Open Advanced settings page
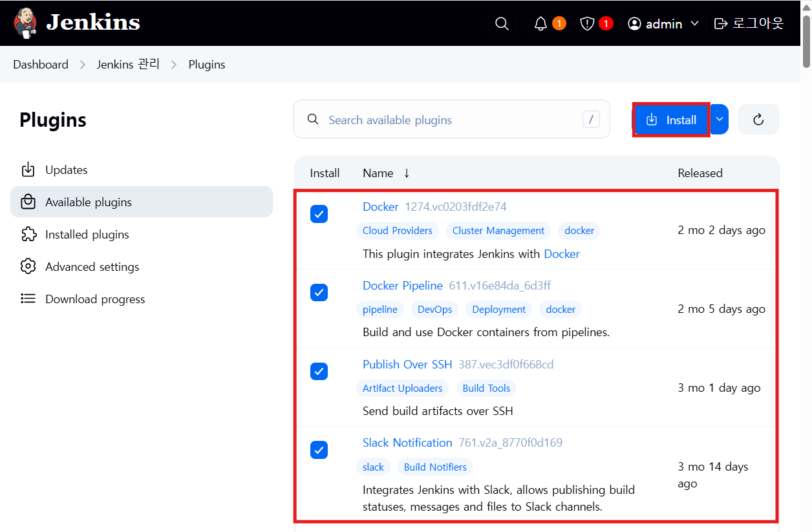 point(142,267)
